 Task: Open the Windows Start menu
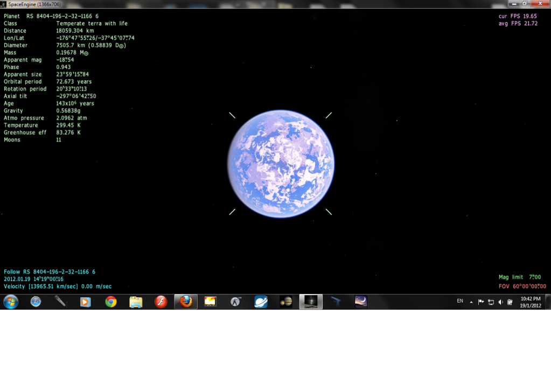(x=11, y=302)
